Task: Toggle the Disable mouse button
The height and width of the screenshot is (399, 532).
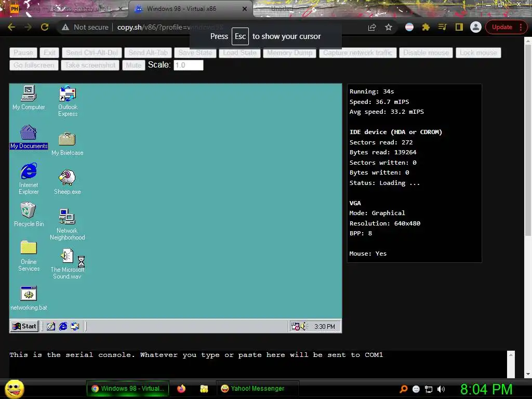Action: pyautogui.click(x=426, y=53)
